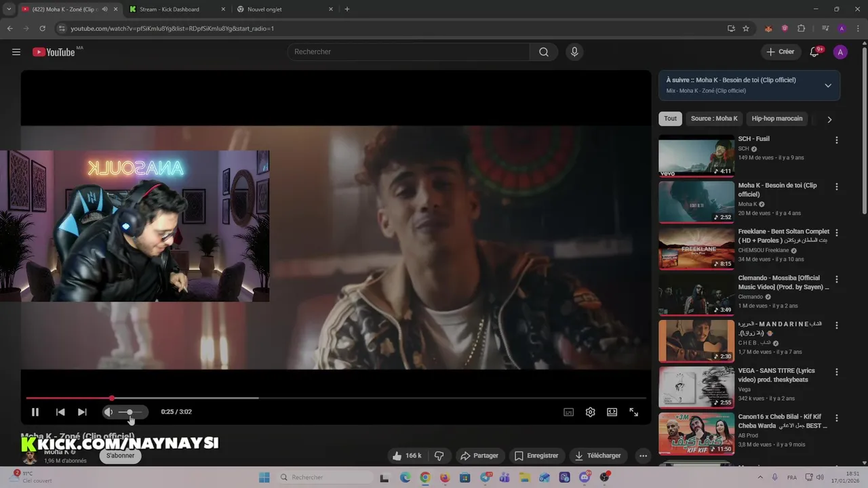Start voice search with the microphone
The width and height of the screenshot is (868, 488).
(x=574, y=52)
